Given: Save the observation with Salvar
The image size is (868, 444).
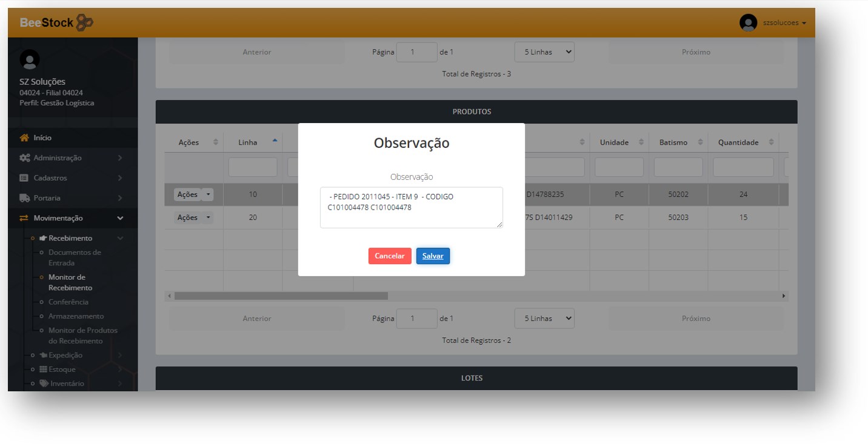Looking at the screenshot, I should (433, 256).
